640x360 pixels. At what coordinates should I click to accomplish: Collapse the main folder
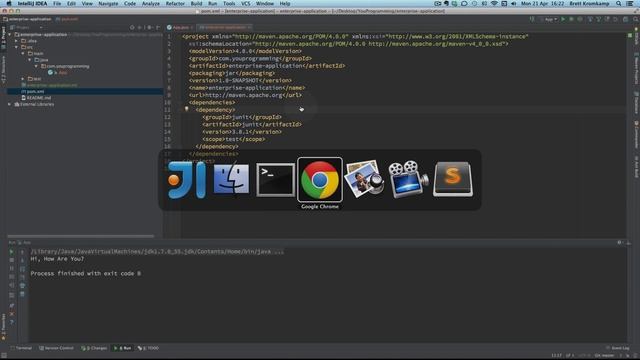[23, 53]
